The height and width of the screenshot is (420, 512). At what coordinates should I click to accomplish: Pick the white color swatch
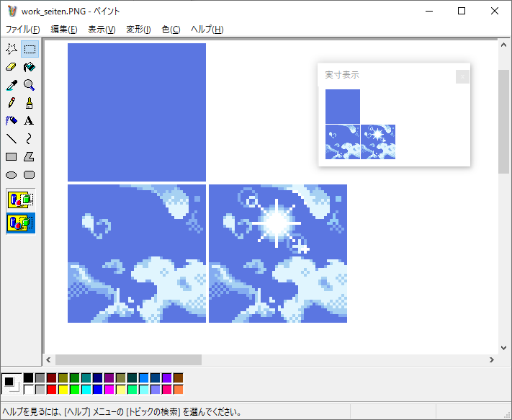(28, 389)
